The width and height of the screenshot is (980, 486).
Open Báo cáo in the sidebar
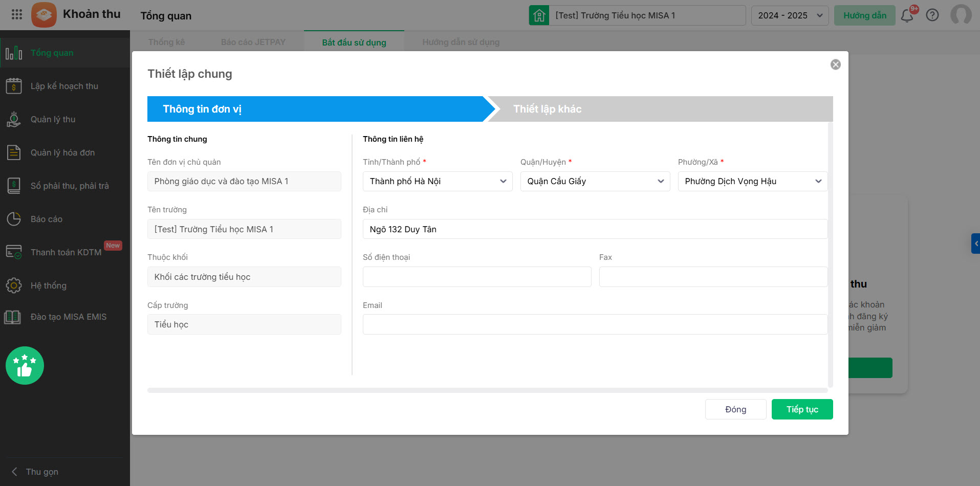click(x=65, y=219)
